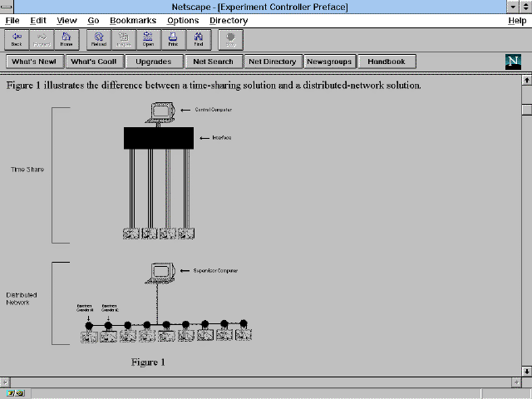Click the Netscape N logo
This screenshot has height=399, width=532.
click(513, 62)
